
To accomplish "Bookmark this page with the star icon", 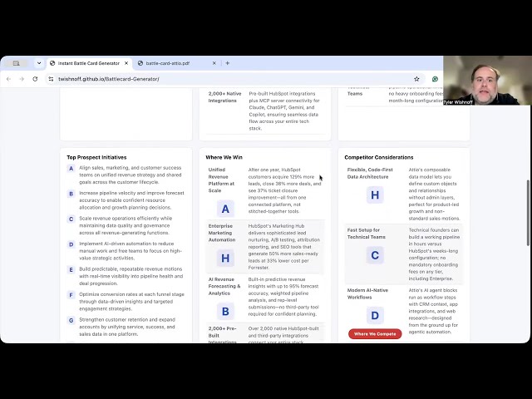I will pyautogui.click(x=416, y=79).
